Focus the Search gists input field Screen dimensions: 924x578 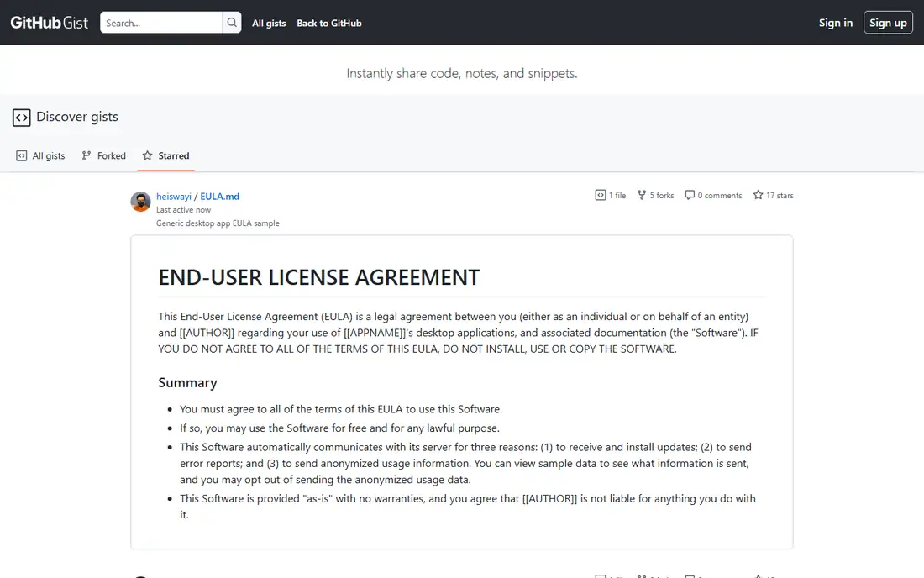click(x=161, y=23)
